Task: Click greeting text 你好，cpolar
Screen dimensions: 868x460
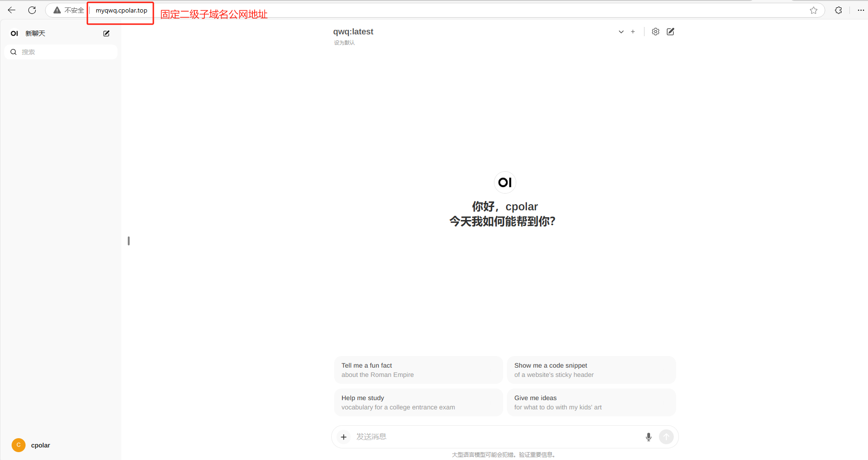Action: coord(505,207)
